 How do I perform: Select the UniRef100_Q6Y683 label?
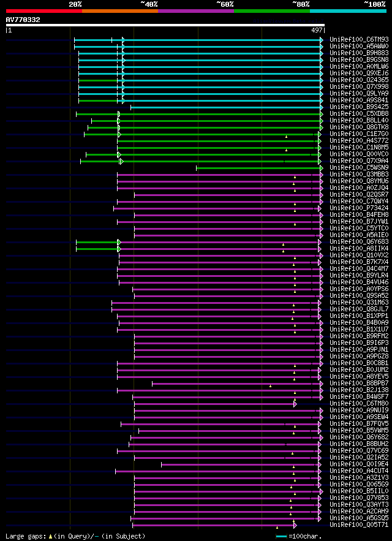[359, 241]
